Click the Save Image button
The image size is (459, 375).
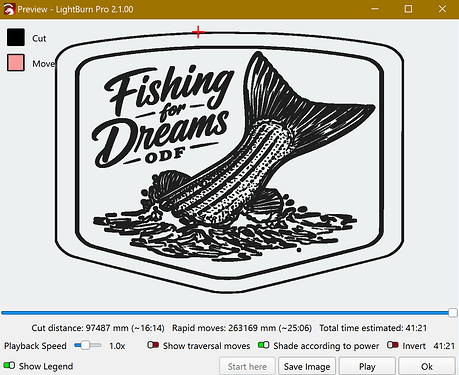tap(307, 366)
